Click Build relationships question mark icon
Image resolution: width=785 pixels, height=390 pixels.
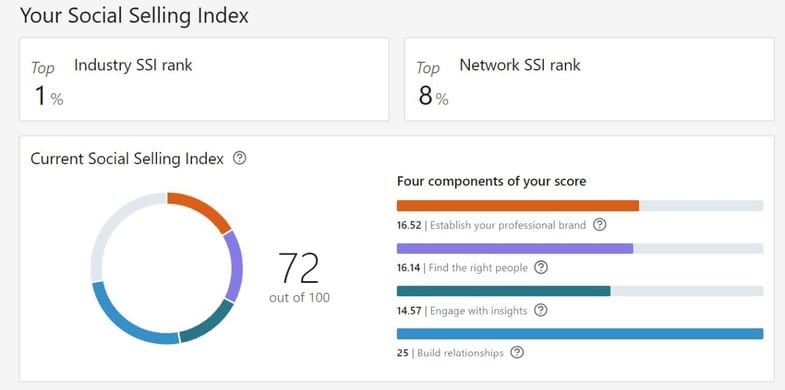[x=517, y=352]
